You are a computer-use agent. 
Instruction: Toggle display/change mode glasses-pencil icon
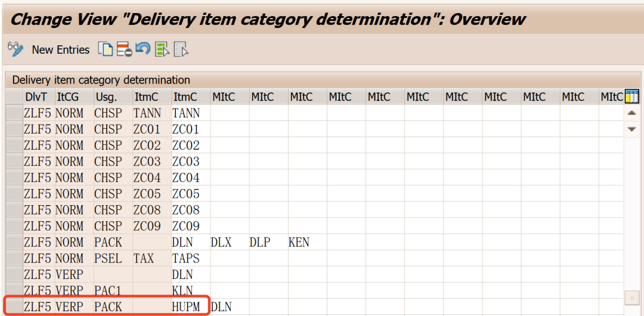tap(15, 49)
